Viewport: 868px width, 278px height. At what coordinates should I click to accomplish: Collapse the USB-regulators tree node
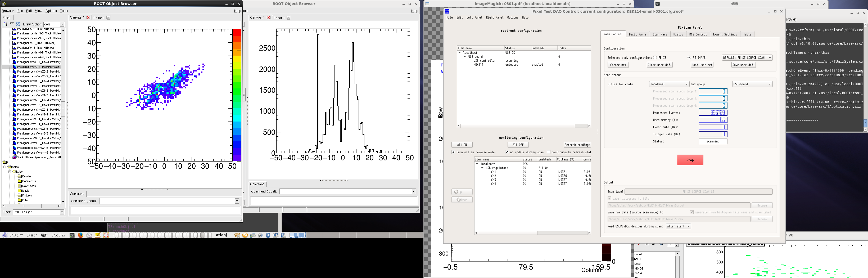(x=482, y=168)
